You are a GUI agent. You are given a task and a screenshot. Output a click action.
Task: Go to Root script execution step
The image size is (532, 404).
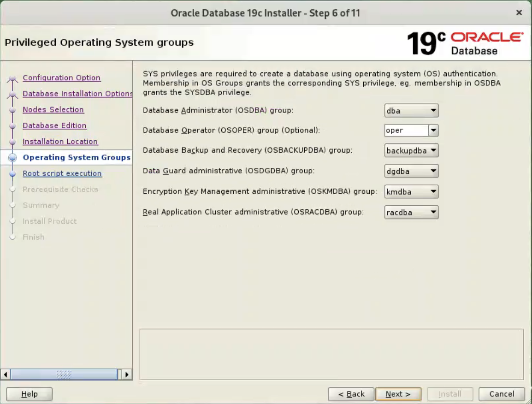tap(62, 173)
